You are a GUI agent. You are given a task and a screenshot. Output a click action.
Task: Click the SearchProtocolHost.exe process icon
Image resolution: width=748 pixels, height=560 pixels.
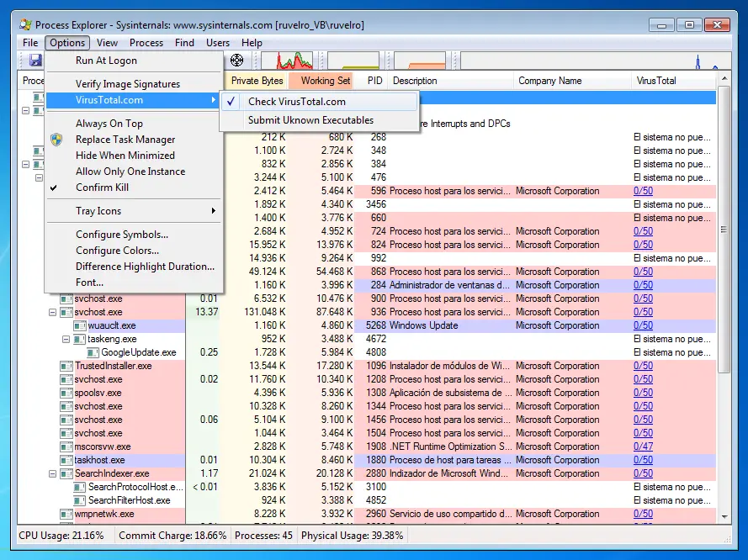(x=80, y=487)
